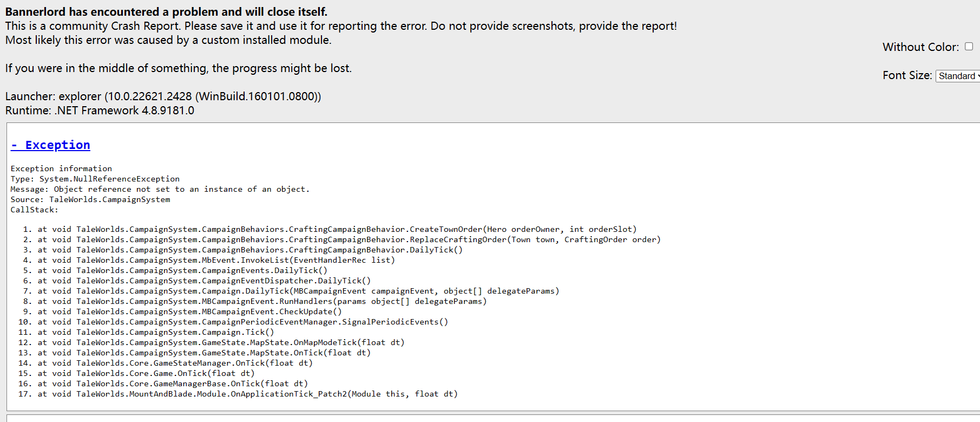Click the 'Runtime: .NET Framework 4.8.9181.0' line

click(100, 111)
